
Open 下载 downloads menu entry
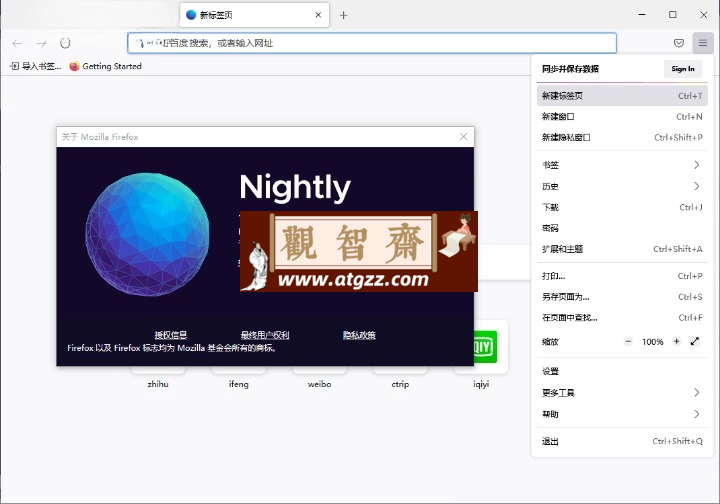point(622,207)
